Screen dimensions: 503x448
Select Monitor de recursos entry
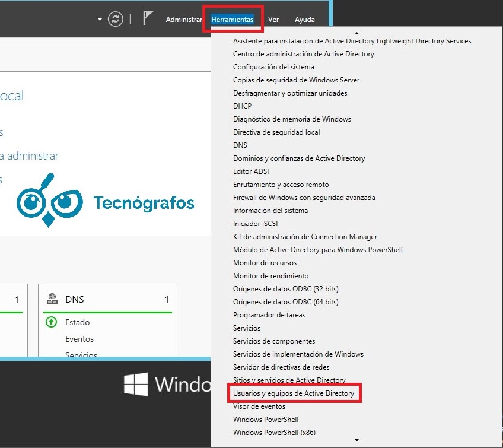[265, 263]
